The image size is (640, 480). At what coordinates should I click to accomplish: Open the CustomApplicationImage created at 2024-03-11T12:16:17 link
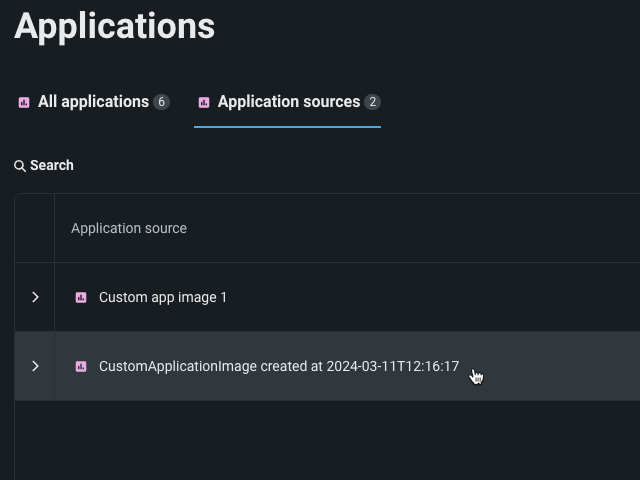(x=279, y=366)
